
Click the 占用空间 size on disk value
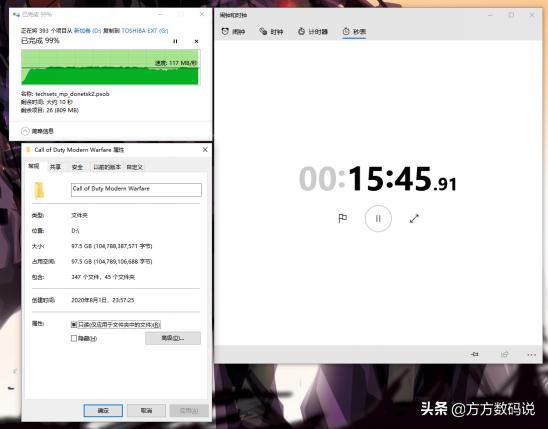click(x=112, y=261)
